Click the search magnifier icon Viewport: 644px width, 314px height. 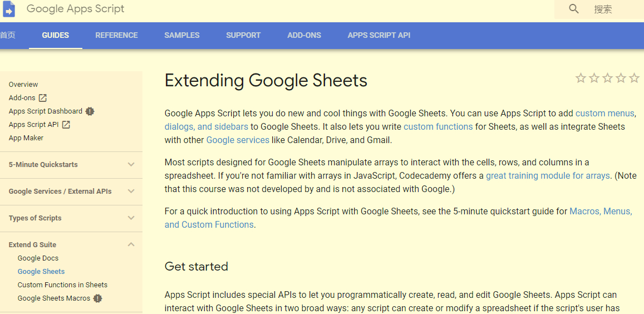tap(574, 9)
